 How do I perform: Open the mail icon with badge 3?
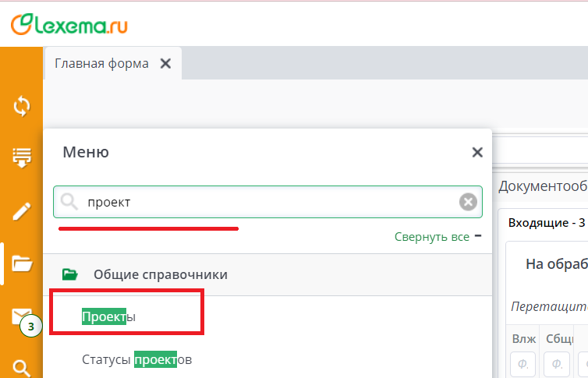pyautogui.click(x=22, y=316)
